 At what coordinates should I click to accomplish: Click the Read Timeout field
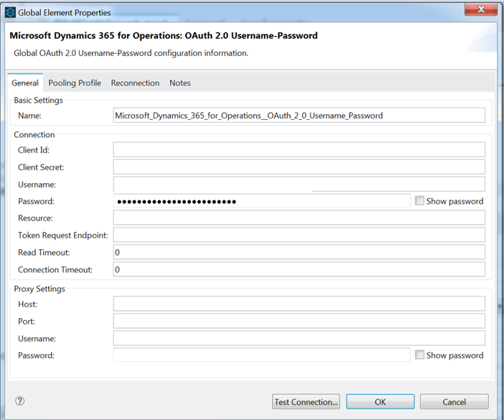(x=299, y=253)
